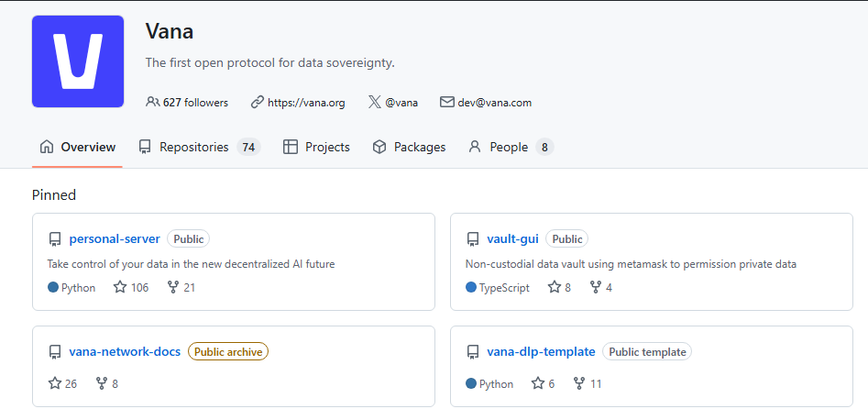The width and height of the screenshot is (868, 420).
Task: Click the repo icon beside vault-gui
Action: pos(472,239)
